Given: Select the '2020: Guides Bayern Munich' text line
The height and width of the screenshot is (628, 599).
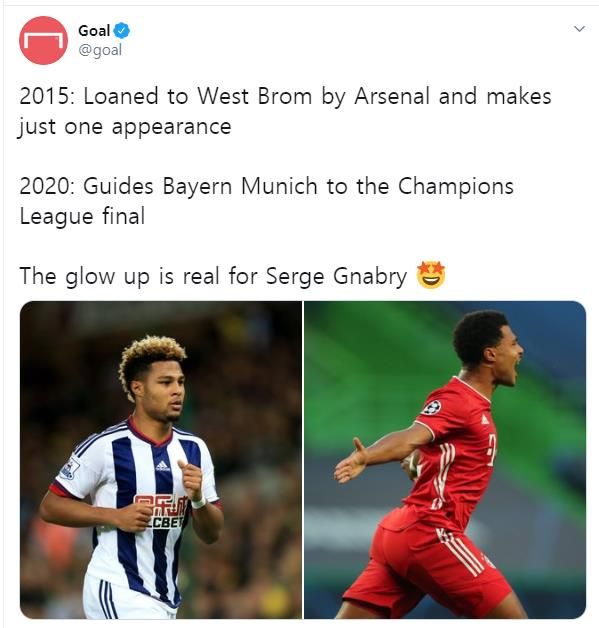Looking at the screenshot, I should click(266, 186).
